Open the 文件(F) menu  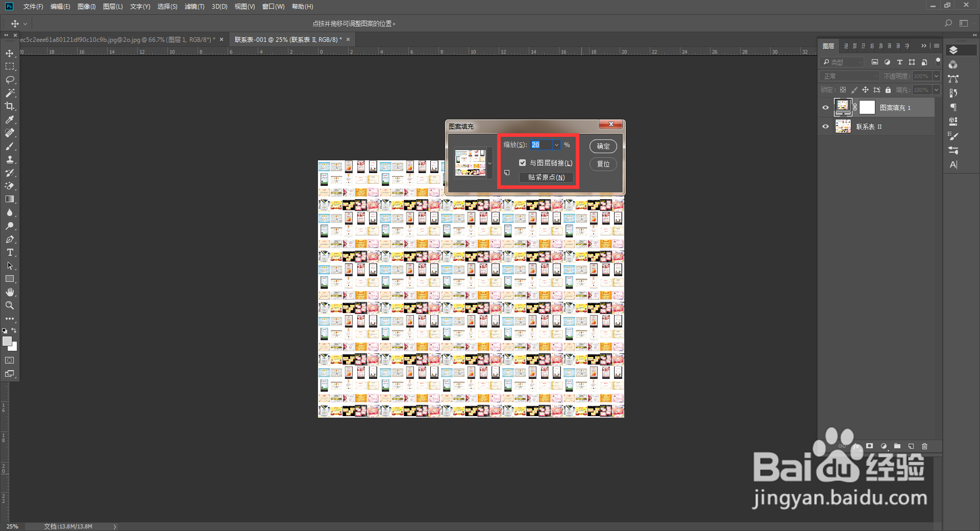(33, 7)
